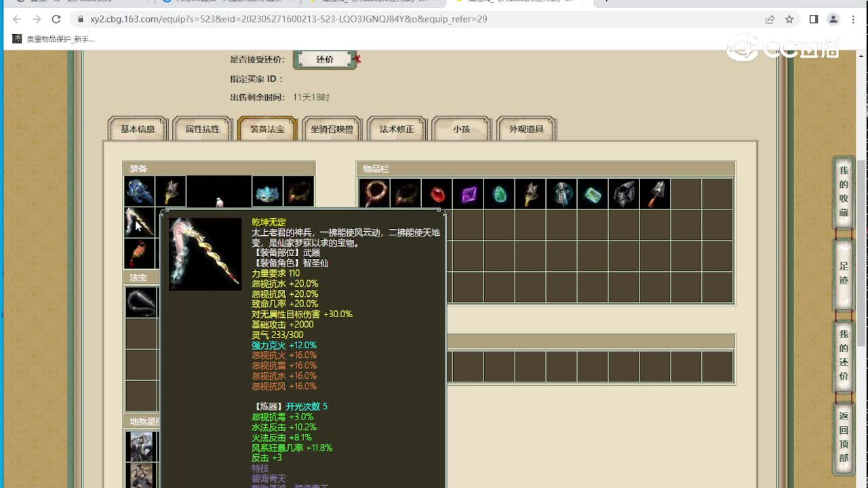Click the 还价 bargain button
Viewport: 868px width, 488px height.
pyautogui.click(x=325, y=60)
